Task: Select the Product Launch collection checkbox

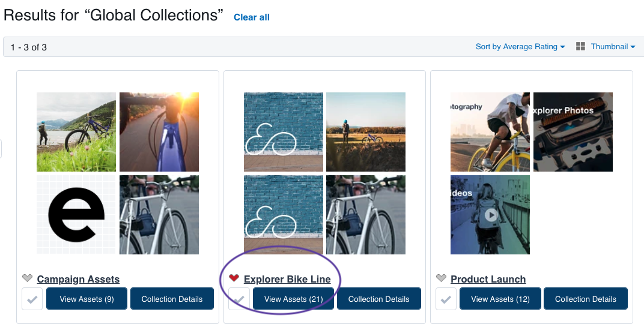Action: click(446, 299)
